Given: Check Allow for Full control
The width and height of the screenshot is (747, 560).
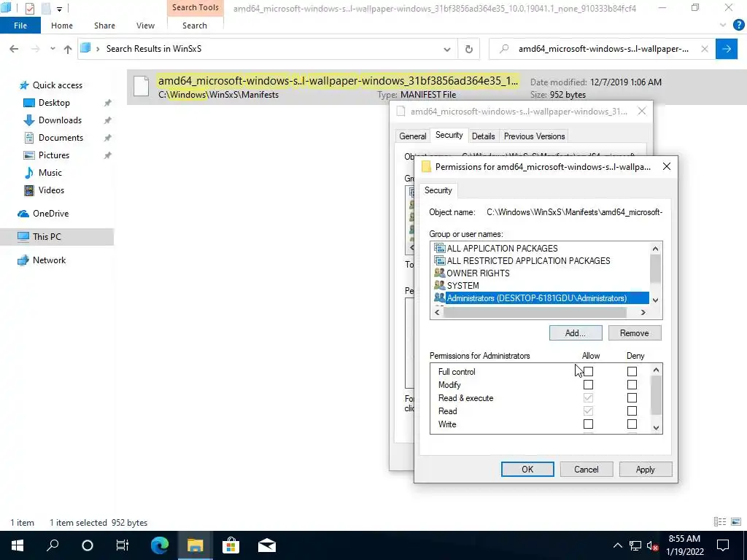Looking at the screenshot, I should pyautogui.click(x=589, y=371).
